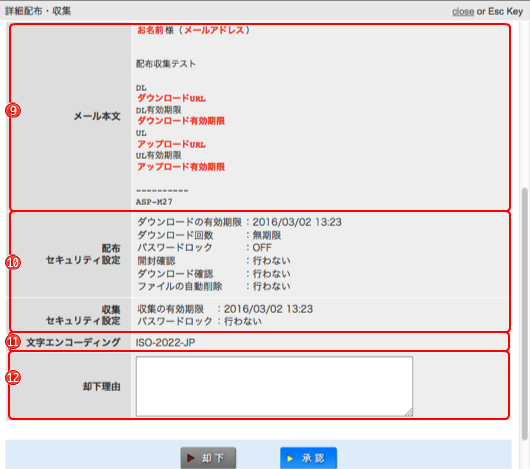The image size is (530, 469).
Task: Click the 配布セキュリティ設定 label
Action: pyautogui.click(x=83, y=254)
